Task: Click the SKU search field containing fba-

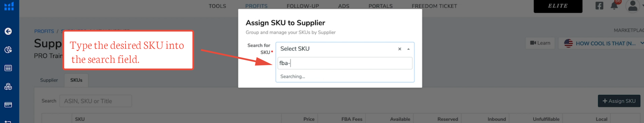Action: (x=345, y=63)
